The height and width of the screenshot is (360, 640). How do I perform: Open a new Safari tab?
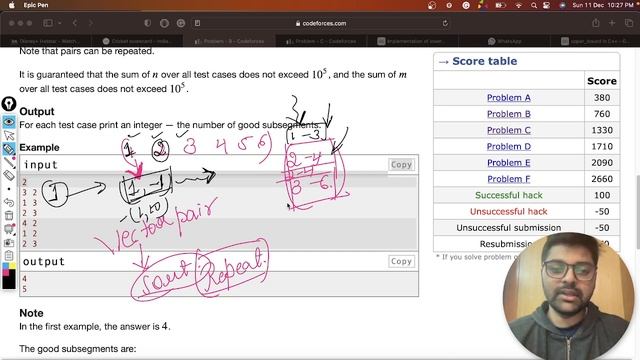612,23
